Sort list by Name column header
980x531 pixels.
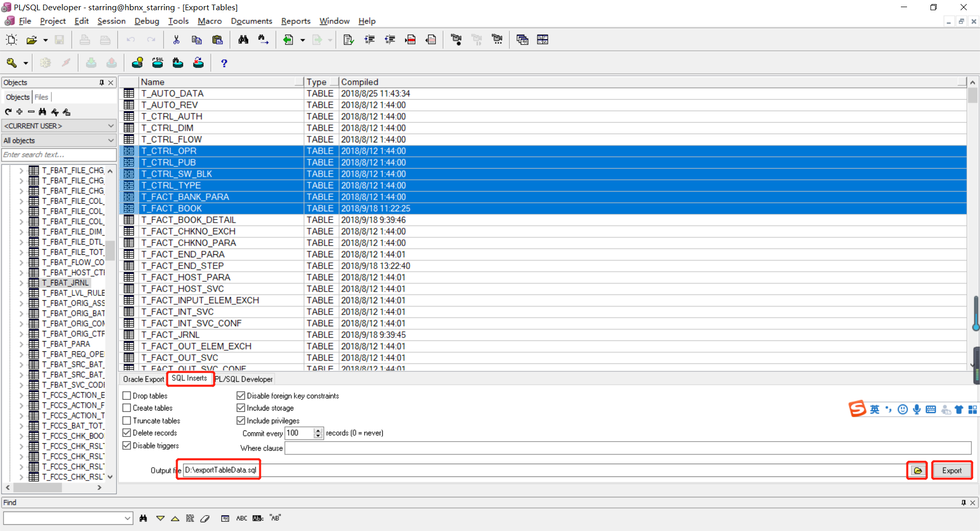pos(221,82)
